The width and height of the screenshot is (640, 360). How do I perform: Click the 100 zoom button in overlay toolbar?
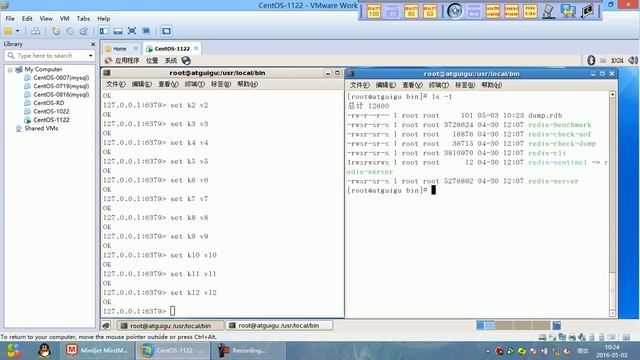click(373, 11)
